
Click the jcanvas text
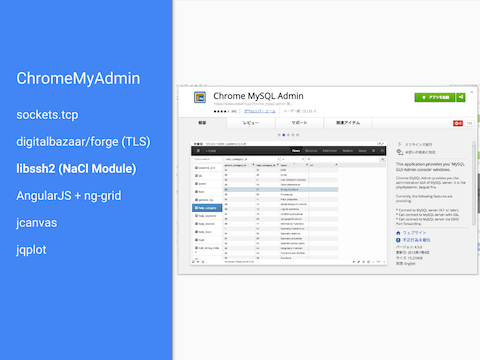37,223
